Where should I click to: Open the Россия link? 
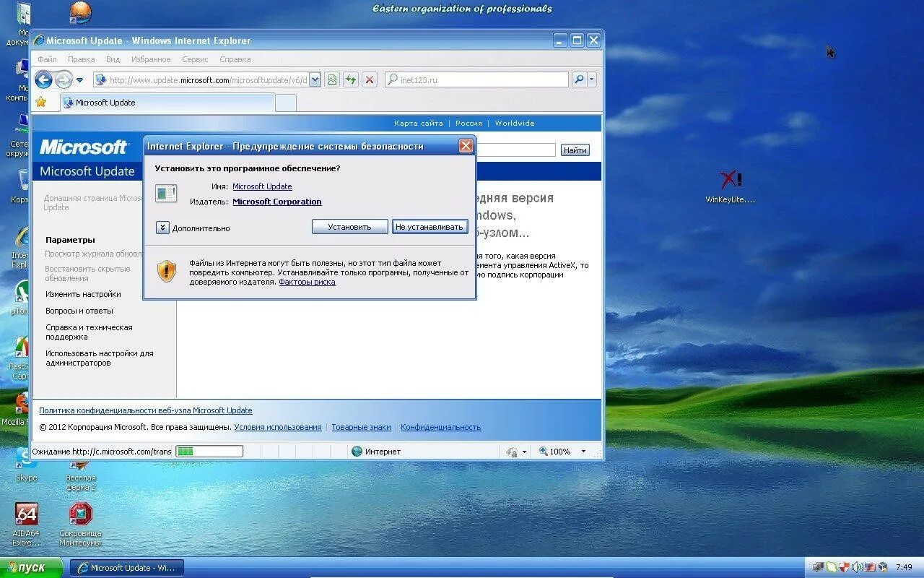click(468, 124)
